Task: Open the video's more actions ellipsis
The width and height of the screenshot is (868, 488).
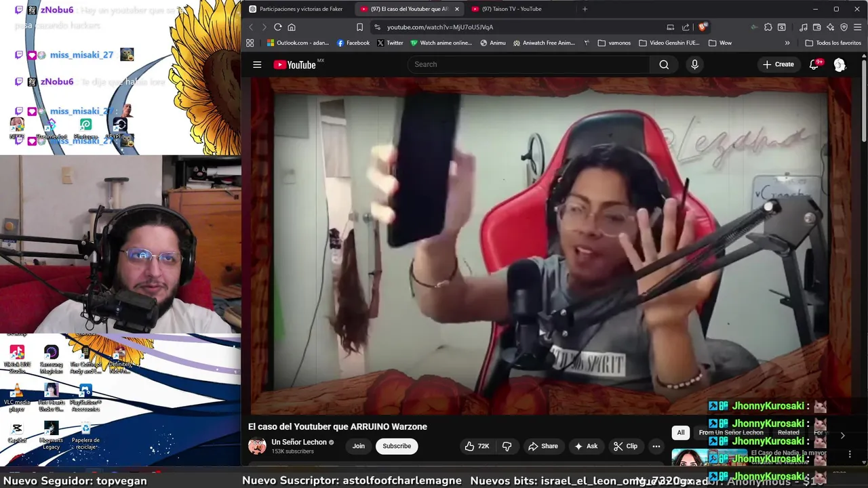Action: coord(656,446)
